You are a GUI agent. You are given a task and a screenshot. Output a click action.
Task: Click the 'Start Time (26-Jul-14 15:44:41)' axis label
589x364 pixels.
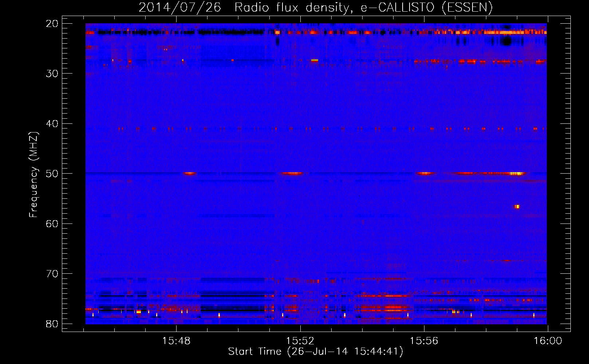(x=316, y=352)
